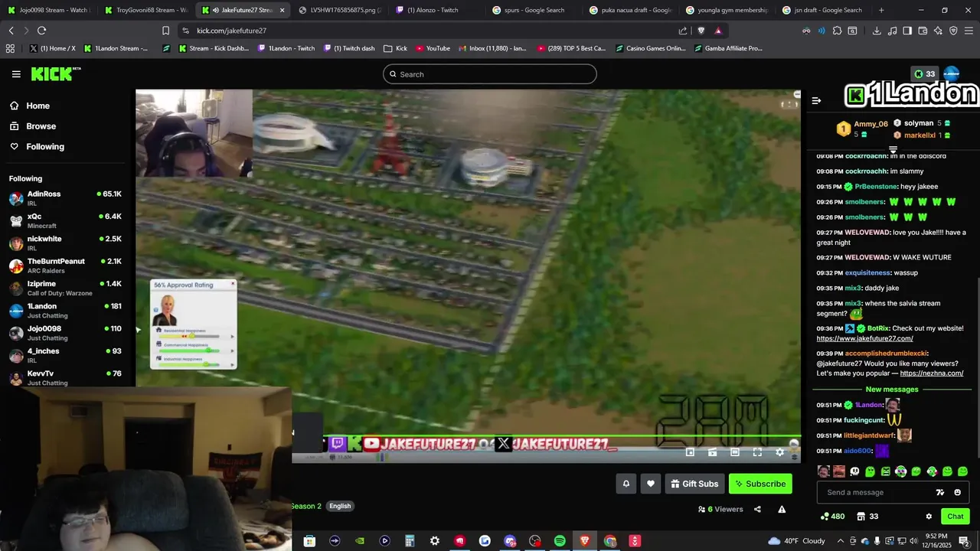The width and height of the screenshot is (980, 551).
Task: Switch the video player to theater mode
Action: 734,452
